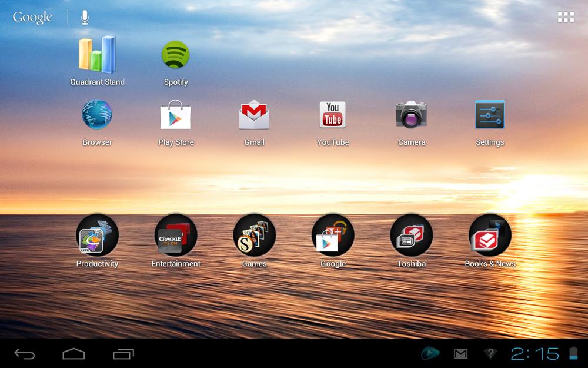Open the Productivity folder

97,236
